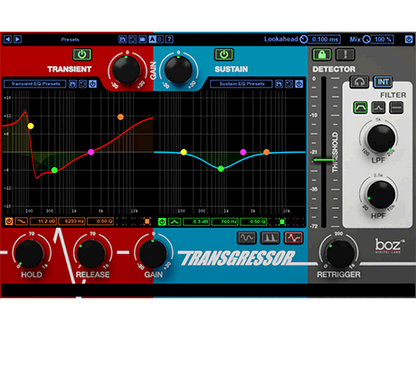Edit the Transient band 0.50 Q field
Image resolution: width=416 pixels, height=376 pixels.
(100, 221)
